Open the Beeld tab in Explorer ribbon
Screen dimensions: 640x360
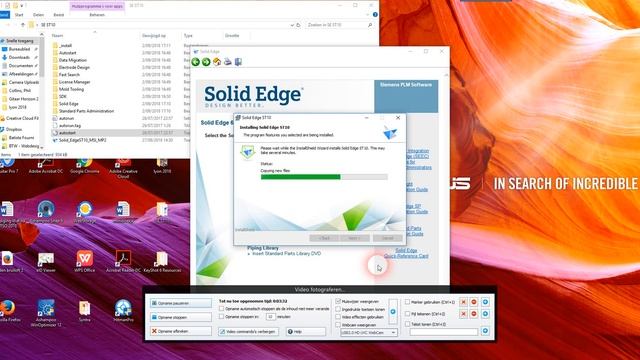point(59,15)
